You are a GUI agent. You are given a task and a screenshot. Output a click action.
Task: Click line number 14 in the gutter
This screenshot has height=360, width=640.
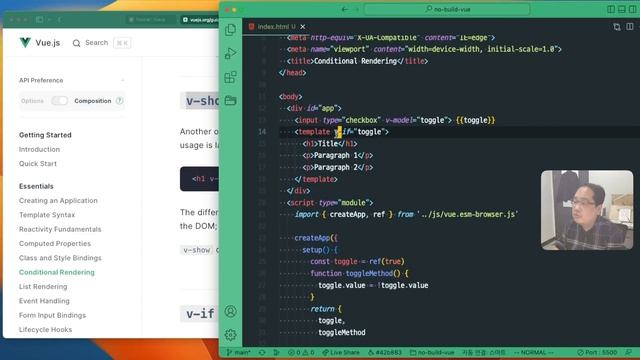262,132
